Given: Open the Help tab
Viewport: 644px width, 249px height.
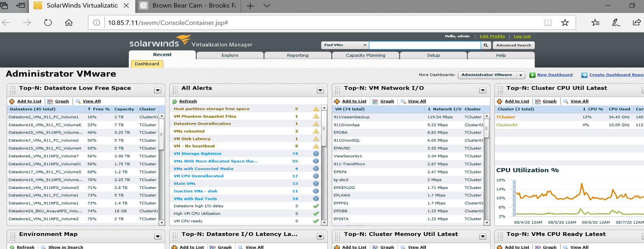Looking at the screenshot, I should click(501, 55).
